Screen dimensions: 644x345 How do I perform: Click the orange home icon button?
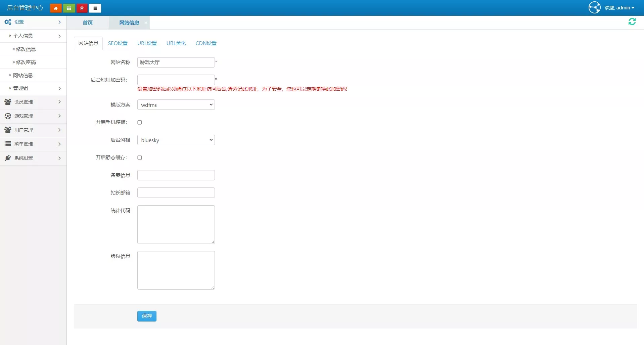[x=56, y=8]
